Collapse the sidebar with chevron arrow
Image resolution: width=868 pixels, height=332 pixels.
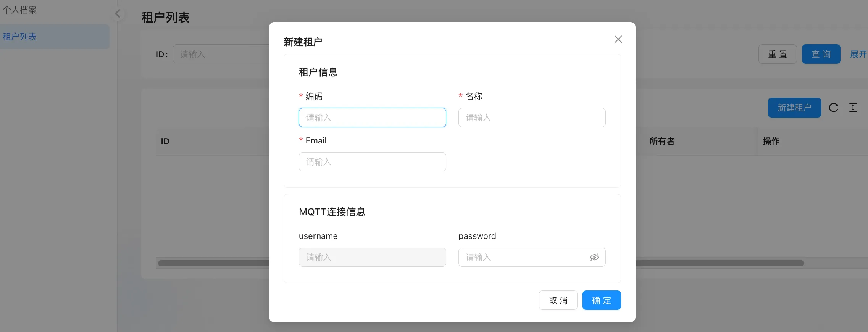(118, 14)
